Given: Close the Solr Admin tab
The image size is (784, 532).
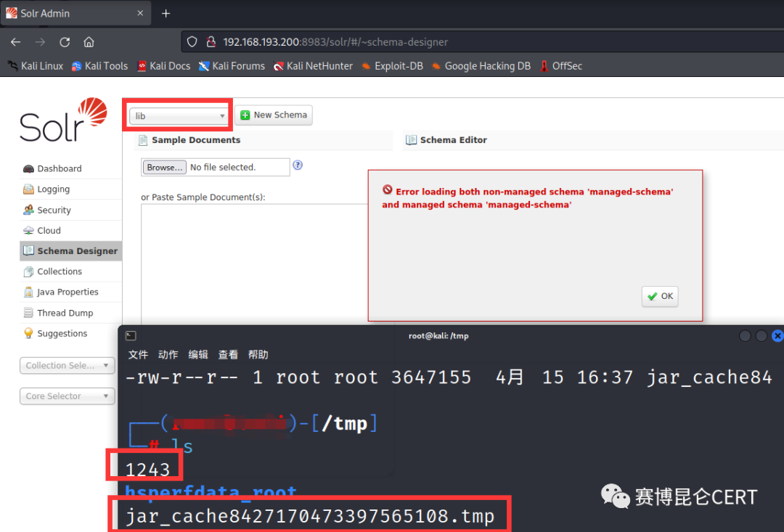Looking at the screenshot, I should coord(140,13).
